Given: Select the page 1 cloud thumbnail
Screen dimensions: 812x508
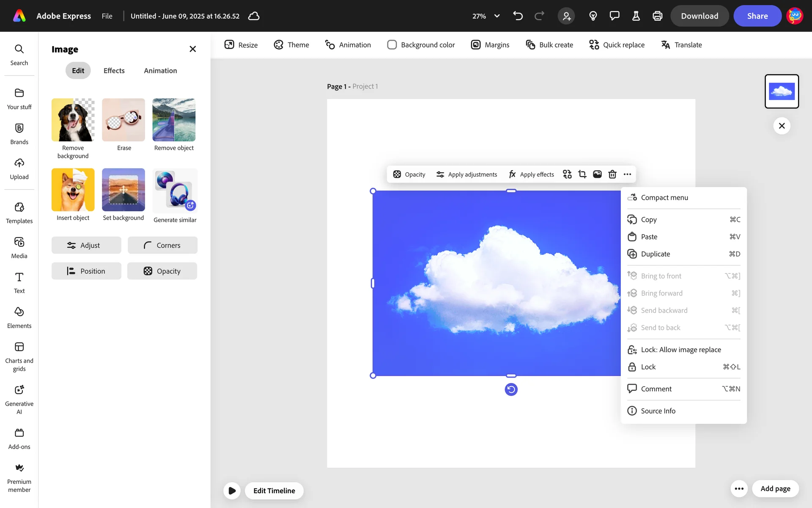Looking at the screenshot, I should click(781, 91).
